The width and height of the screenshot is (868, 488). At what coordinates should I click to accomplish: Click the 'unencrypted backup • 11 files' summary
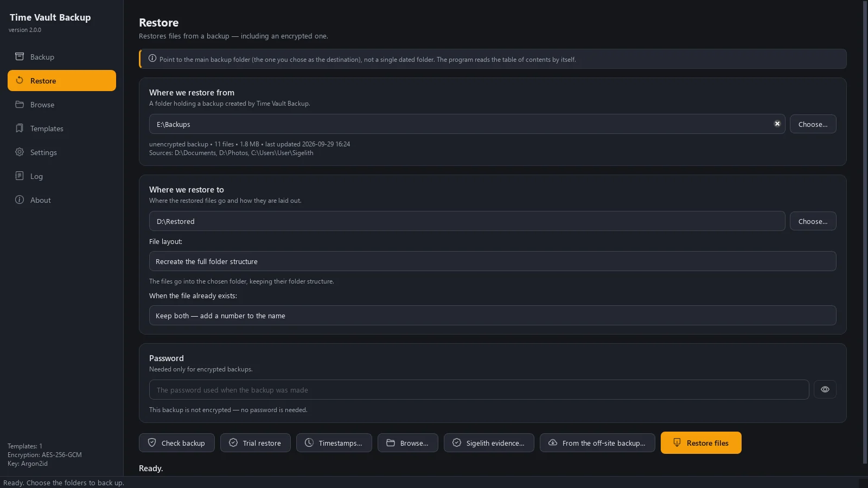point(250,144)
